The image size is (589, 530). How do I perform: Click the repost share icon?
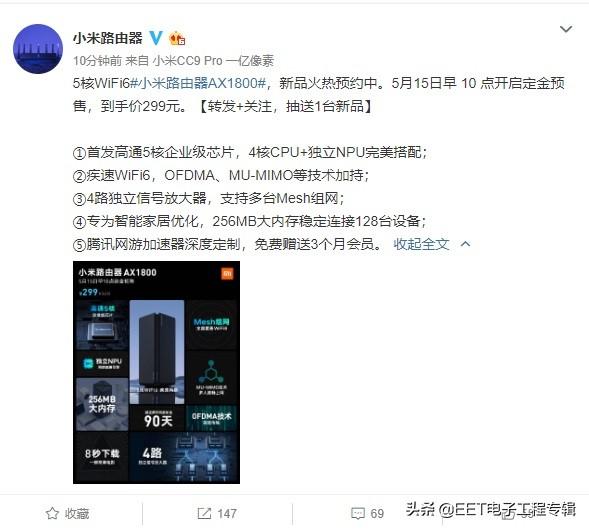click(x=204, y=513)
